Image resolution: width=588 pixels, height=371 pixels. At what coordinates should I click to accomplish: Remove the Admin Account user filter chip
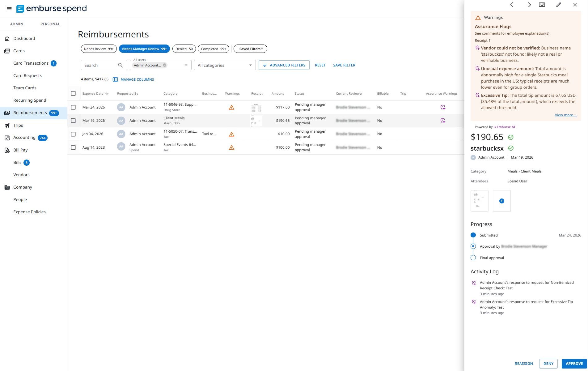coord(165,65)
